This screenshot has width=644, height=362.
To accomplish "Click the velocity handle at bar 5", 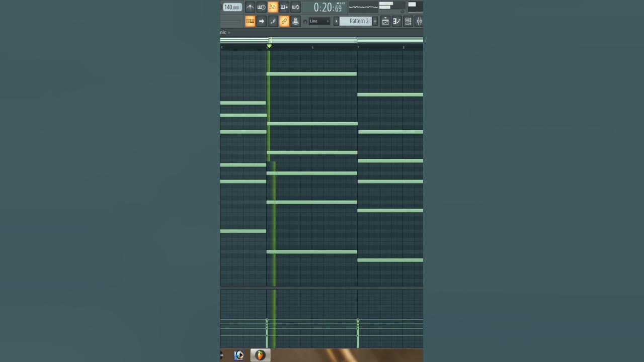I will point(267,321).
